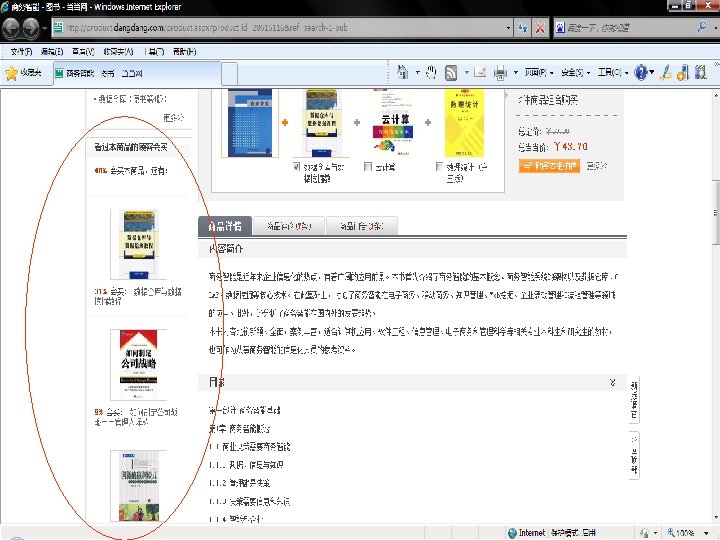Click the blue Help question mark icon
This screenshot has width=720, height=540.
click(641, 73)
